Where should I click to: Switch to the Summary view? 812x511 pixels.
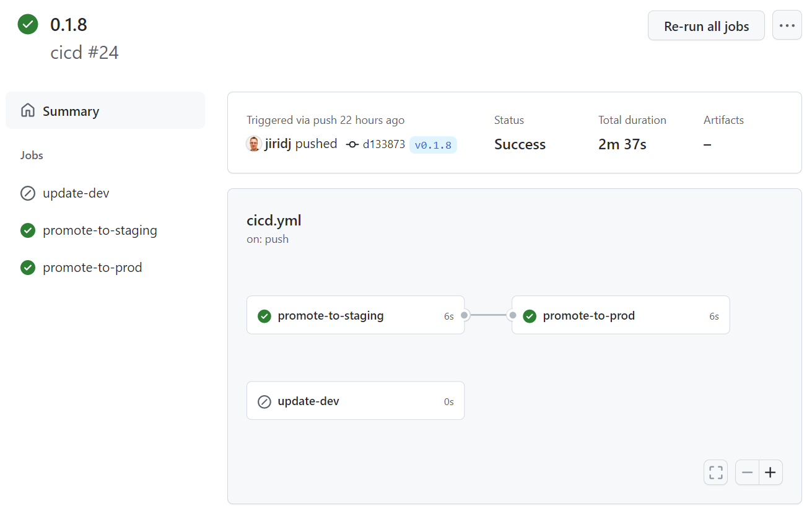click(71, 110)
